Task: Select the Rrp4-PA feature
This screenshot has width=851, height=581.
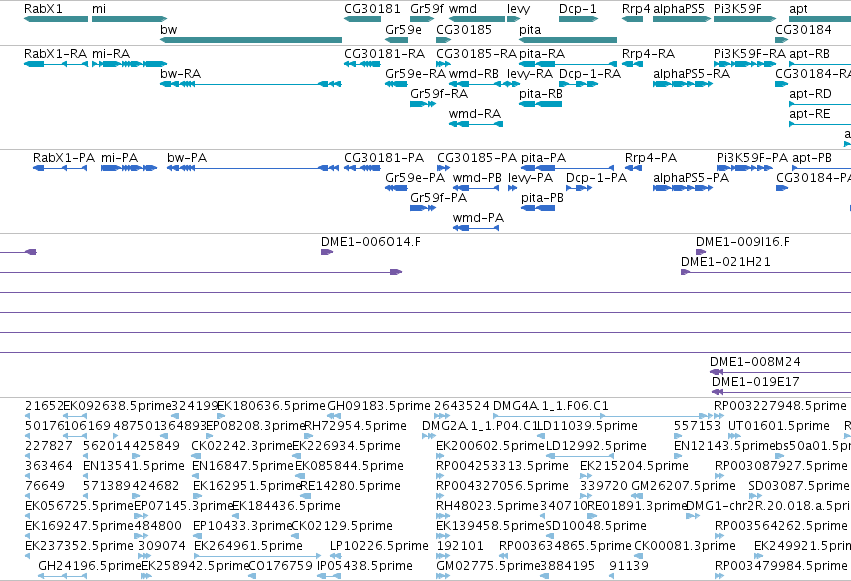Action: tap(633, 168)
